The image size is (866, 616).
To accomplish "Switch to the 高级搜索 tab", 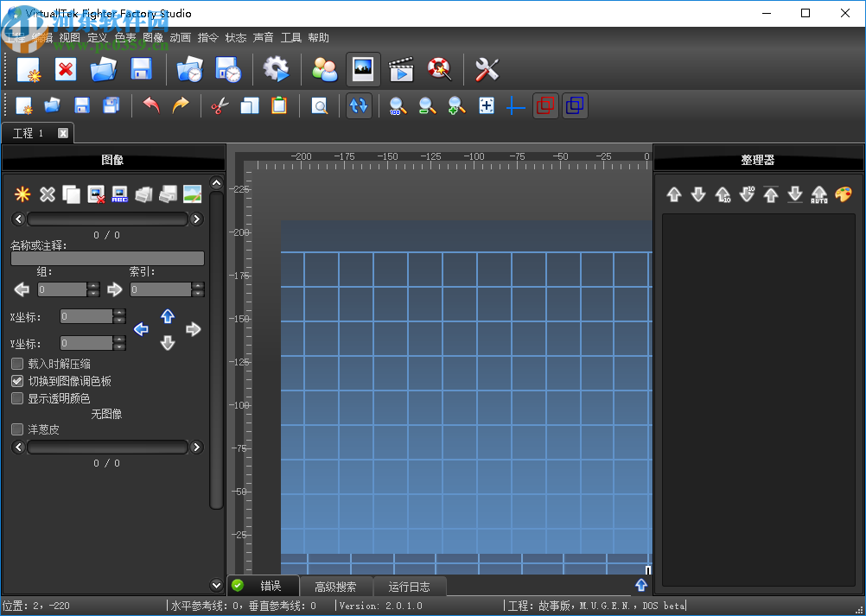I will (x=335, y=587).
